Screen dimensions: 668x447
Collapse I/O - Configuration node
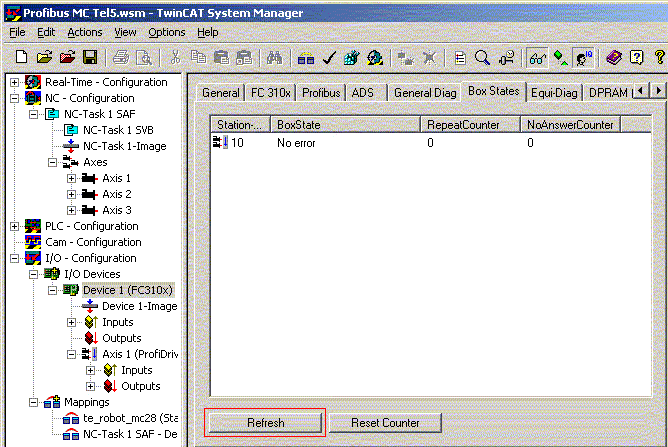14,258
